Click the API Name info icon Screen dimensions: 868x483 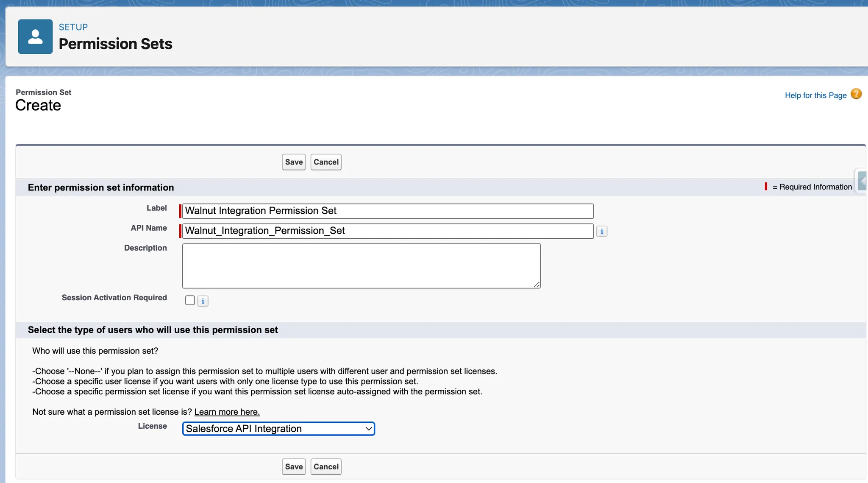tap(602, 231)
